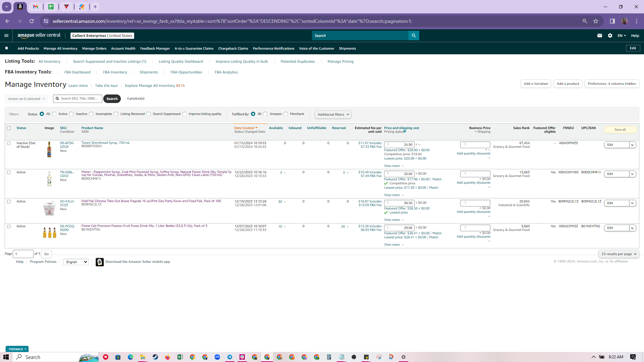Expand View more for the Torani row
Image resolution: width=644 pixels, height=362 pixels.
(394, 166)
